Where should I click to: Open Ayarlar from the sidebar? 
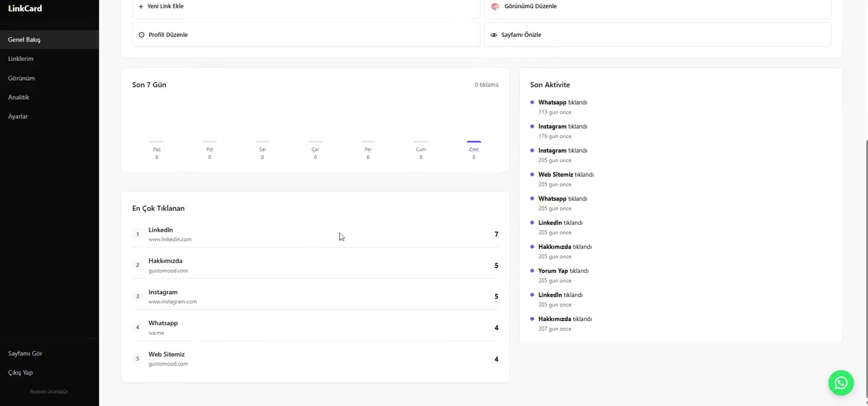(49, 116)
